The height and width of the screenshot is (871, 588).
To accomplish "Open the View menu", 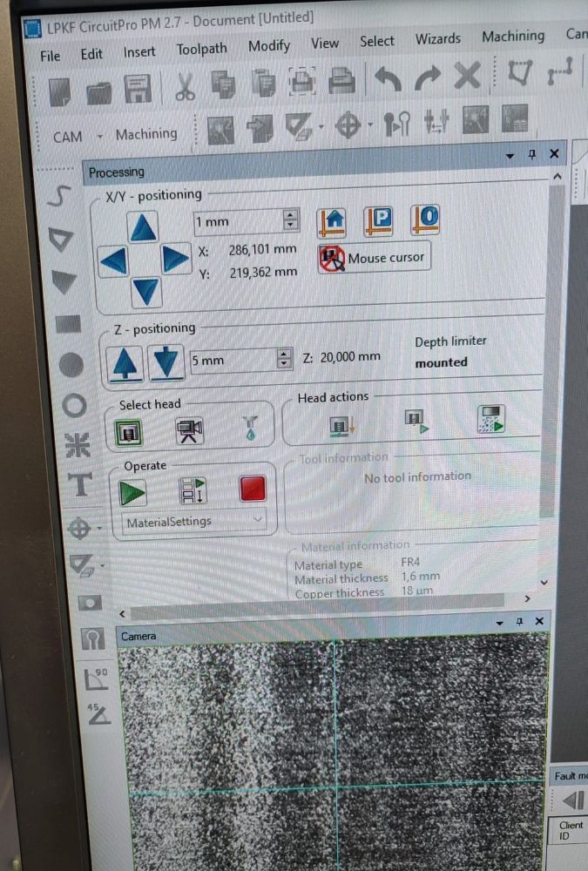I will tap(325, 43).
